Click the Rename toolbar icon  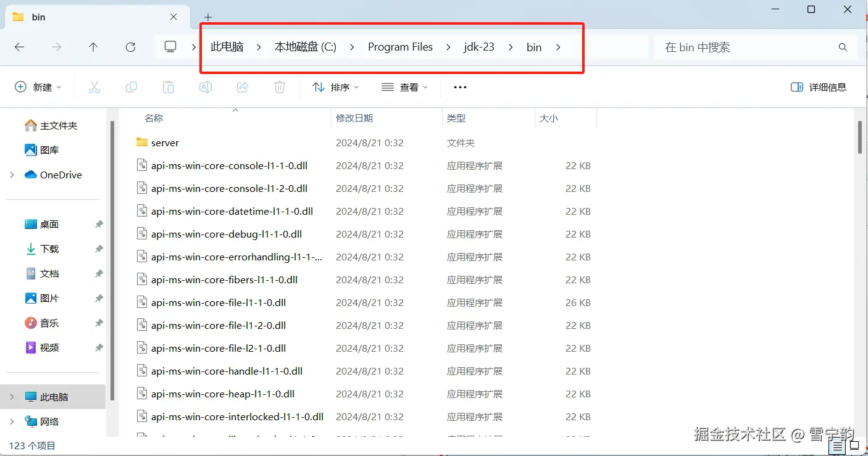point(206,87)
